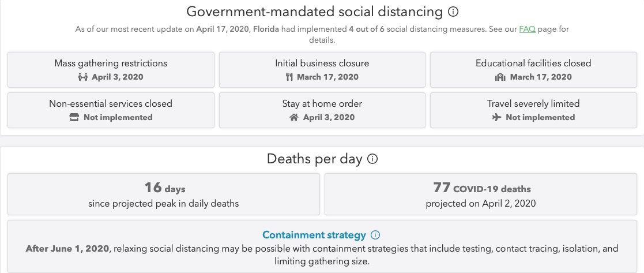The height and width of the screenshot is (273, 644).
Task: Click the 77 COVID-19 deaths projection box
Action: 481,194
